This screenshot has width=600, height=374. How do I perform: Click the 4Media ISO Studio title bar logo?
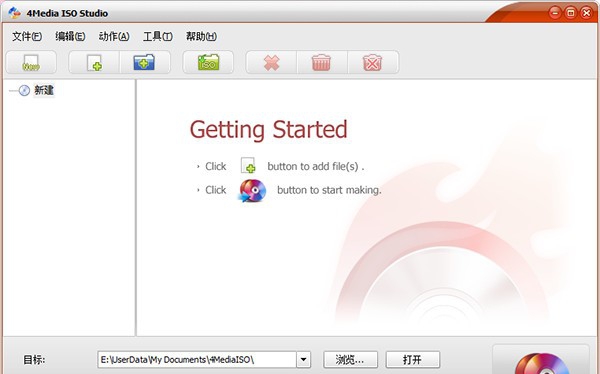pyautogui.click(x=14, y=13)
